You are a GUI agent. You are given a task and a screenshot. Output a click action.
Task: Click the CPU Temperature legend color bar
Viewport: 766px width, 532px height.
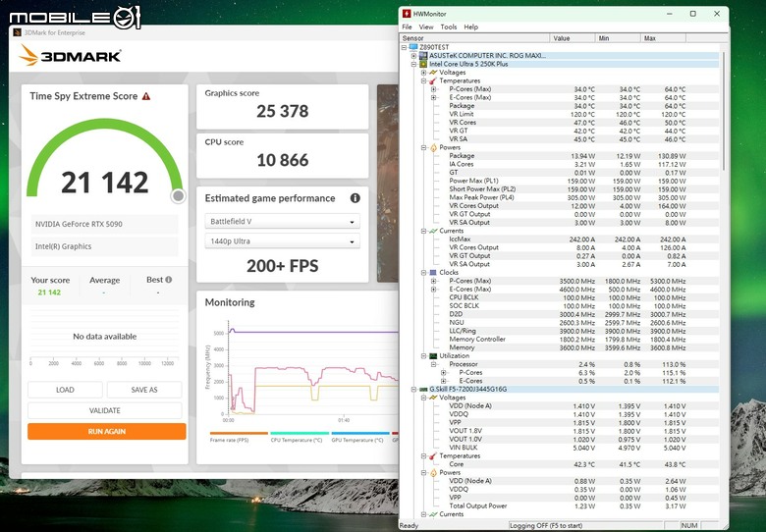click(x=300, y=433)
